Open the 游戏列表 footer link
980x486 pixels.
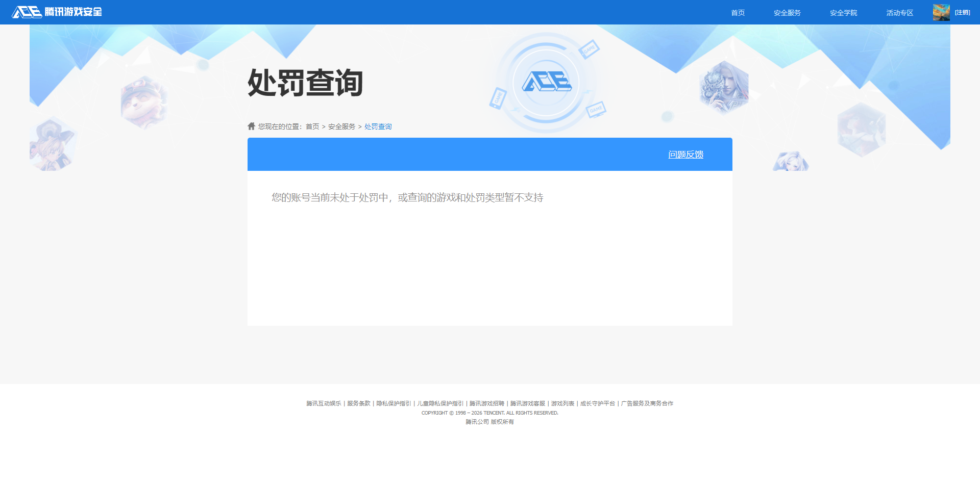[562, 403]
